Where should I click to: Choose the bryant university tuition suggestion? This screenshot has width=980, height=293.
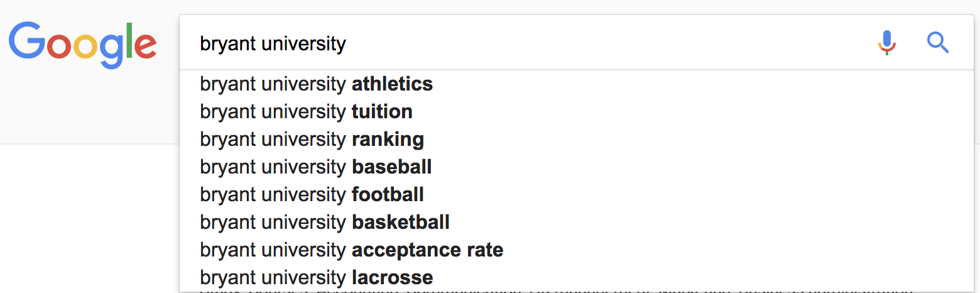point(577,111)
